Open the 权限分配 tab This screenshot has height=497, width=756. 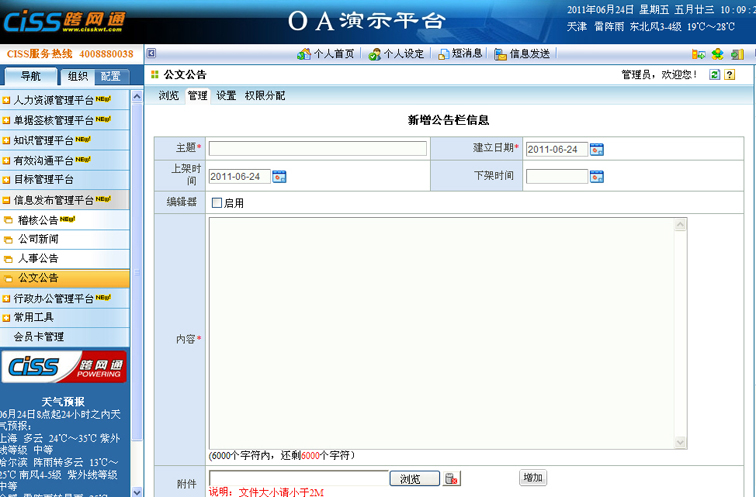pyautogui.click(x=265, y=96)
